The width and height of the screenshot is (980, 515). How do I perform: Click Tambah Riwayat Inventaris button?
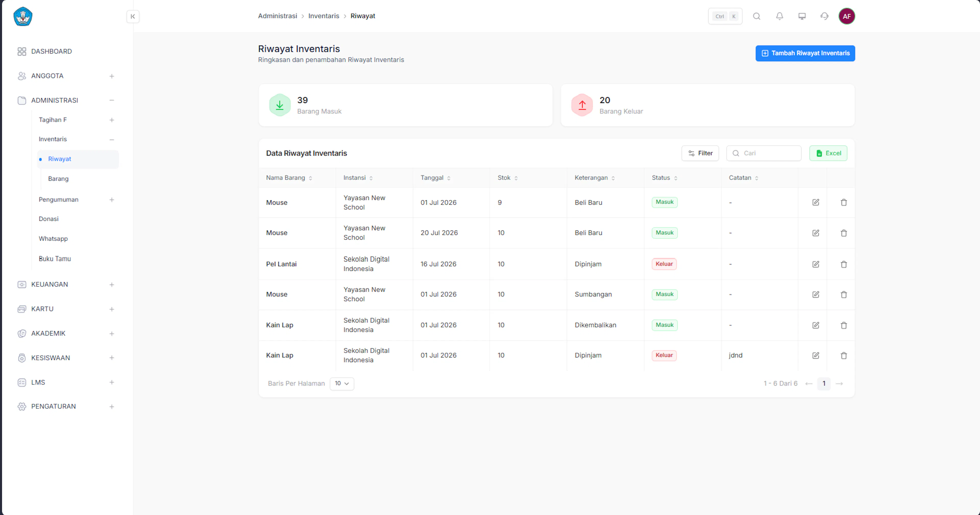pos(805,53)
